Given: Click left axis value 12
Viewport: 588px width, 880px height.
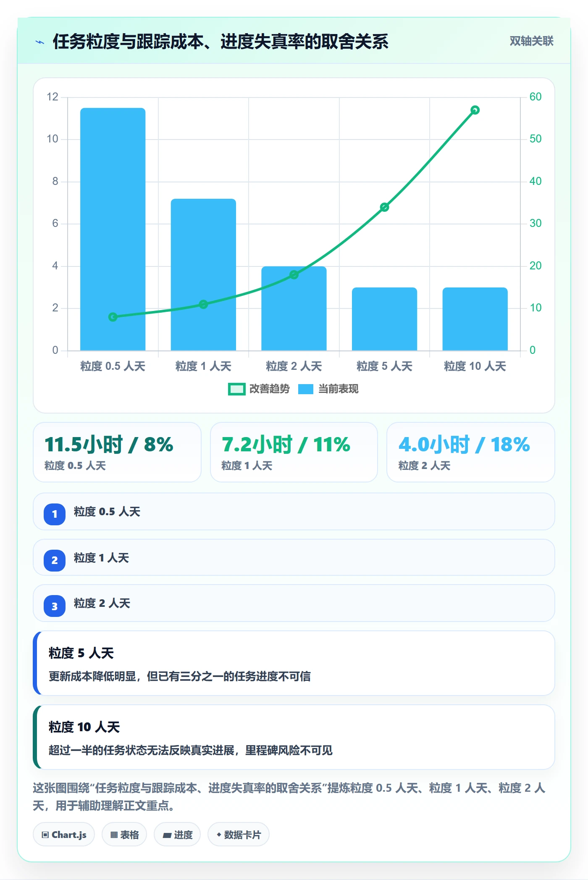Looking at the screenshot, I should [52, 97].
